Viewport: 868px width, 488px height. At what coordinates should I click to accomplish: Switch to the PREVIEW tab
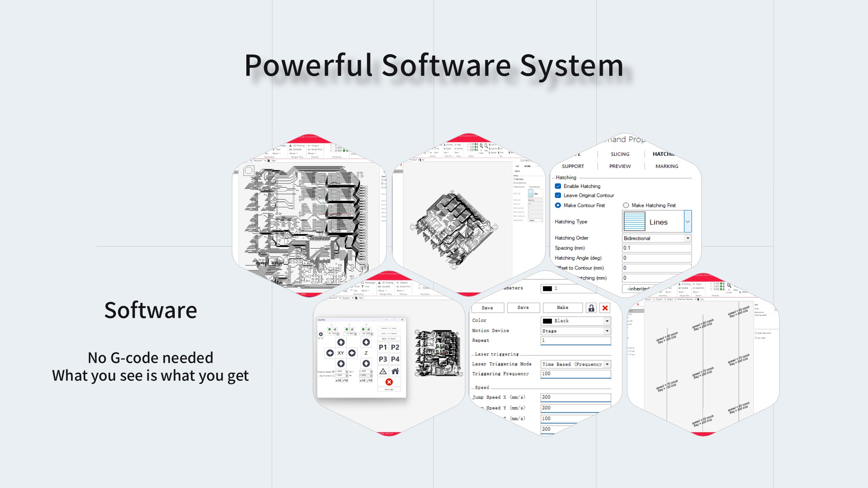tap(620, 166)
